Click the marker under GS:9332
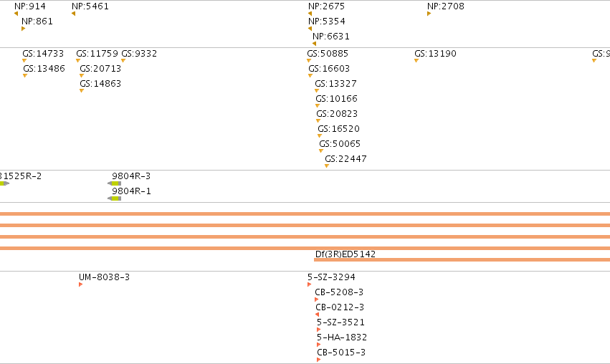Screen dimensions: 610x364 [123, 61]
